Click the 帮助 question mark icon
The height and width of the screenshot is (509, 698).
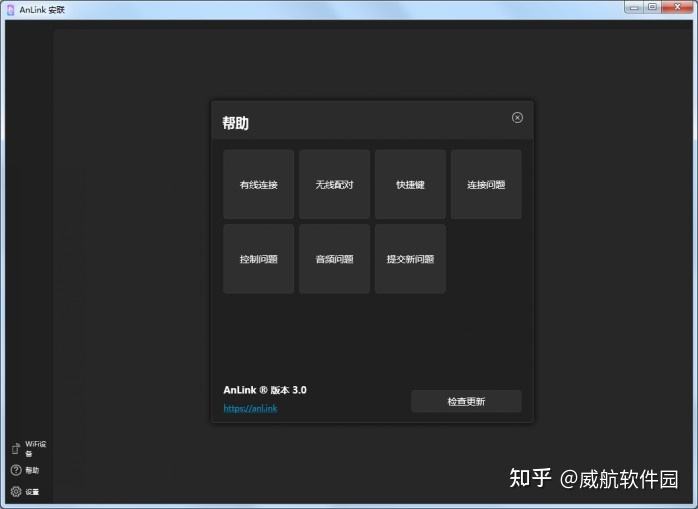point(16,470)
